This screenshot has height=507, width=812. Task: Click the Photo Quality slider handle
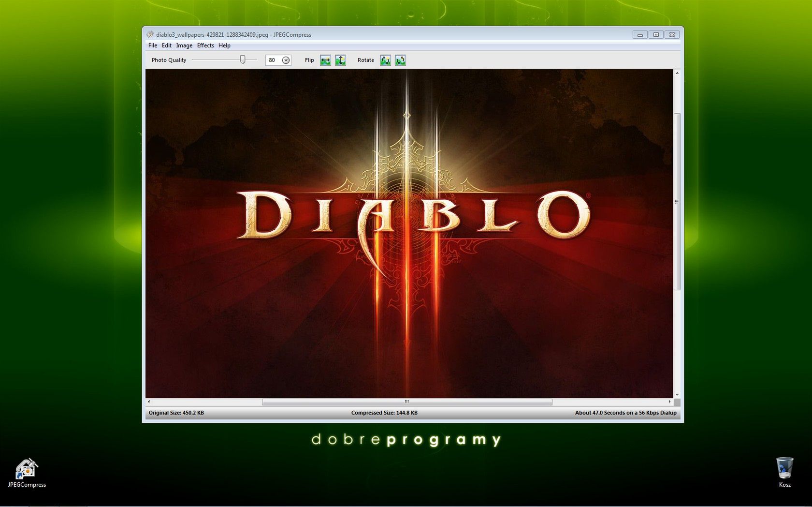tap(243, 60)
